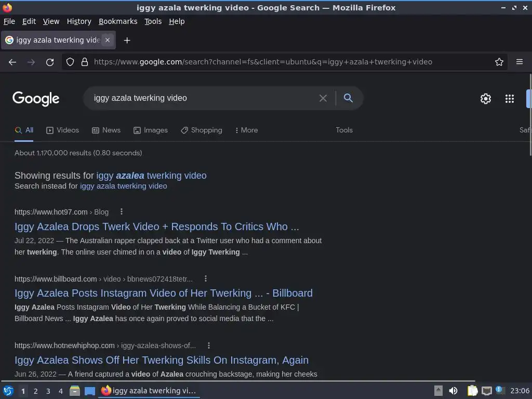Switch to workspace 4
Viewport: 532px width, 399px height.
click(61, 391)
